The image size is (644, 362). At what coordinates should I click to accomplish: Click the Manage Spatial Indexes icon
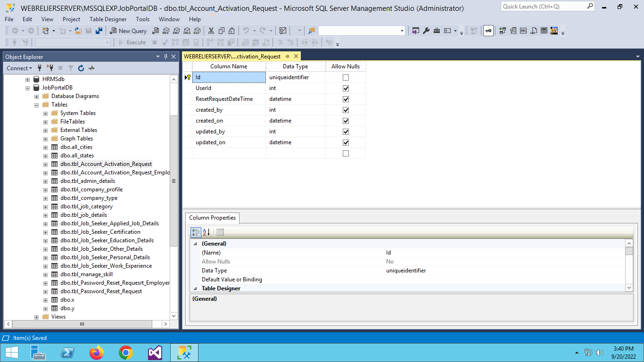pyautogui.click(x=554, y=31)
